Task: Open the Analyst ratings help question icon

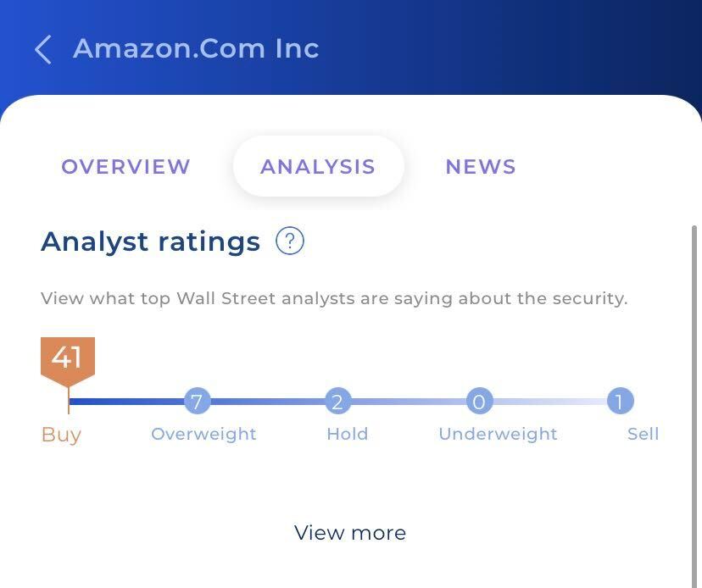Action: click(290, 241)
